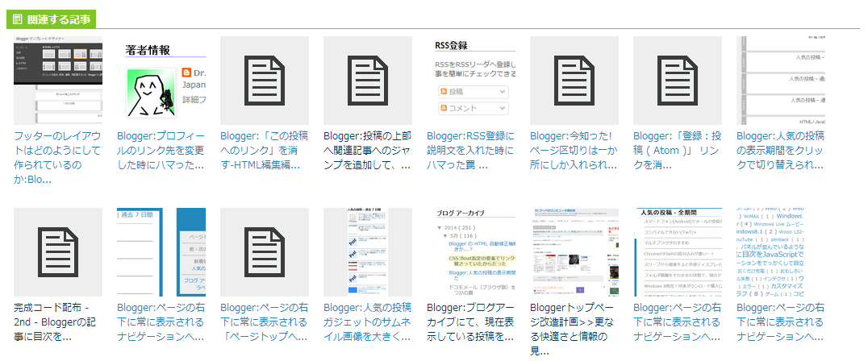
Task: Click the 人気の投稿・過去7日間 list thumbnail
Action: coord(368,252)
